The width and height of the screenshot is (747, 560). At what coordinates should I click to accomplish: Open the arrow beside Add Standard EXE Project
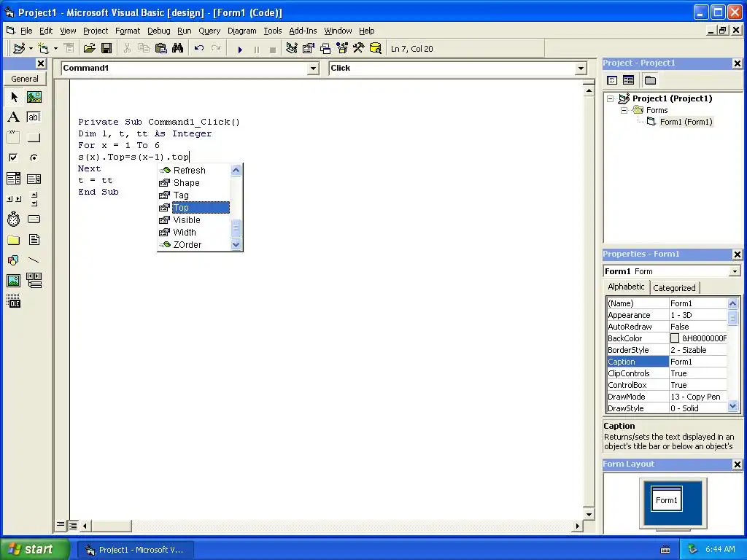click(x=31, y=49)
